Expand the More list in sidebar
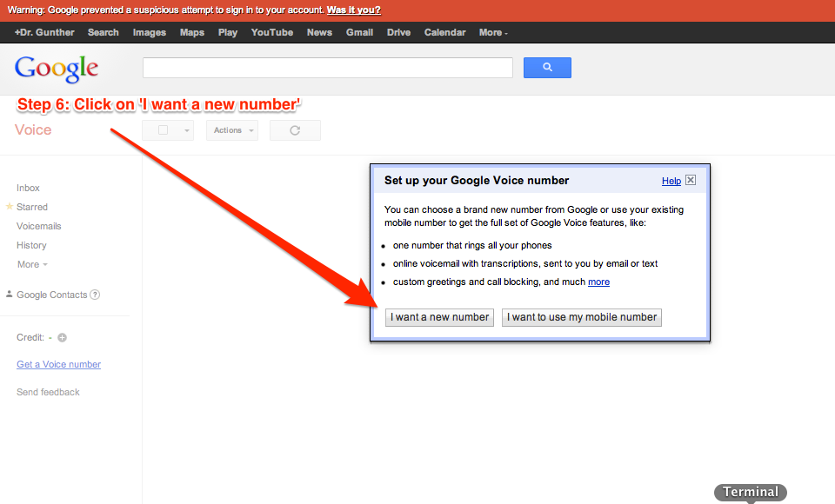This screenshot has width=835, height=504. pos(32,264)
